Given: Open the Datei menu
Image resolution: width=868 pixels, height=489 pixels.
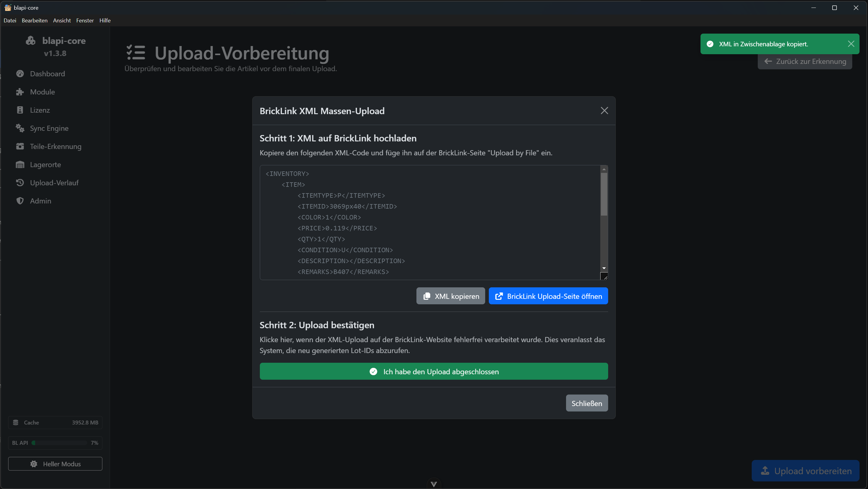Looking at the screenshot, I should [x=10, y=21].
